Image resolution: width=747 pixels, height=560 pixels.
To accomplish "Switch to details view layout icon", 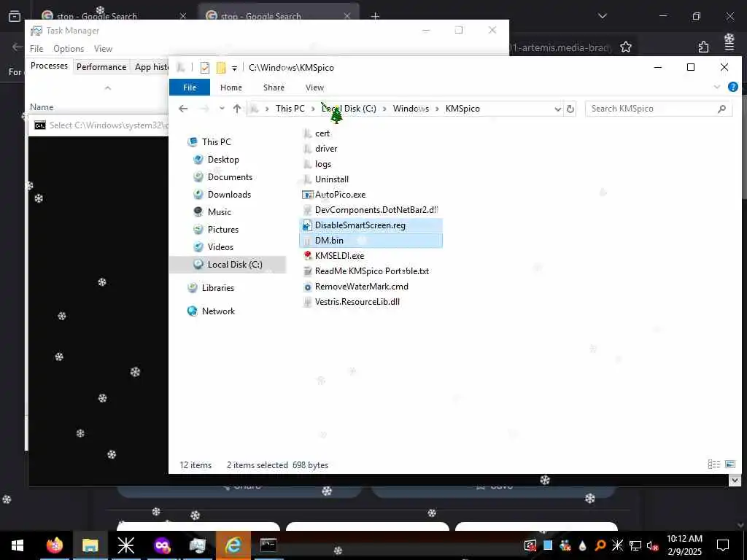I will point(713,464).
